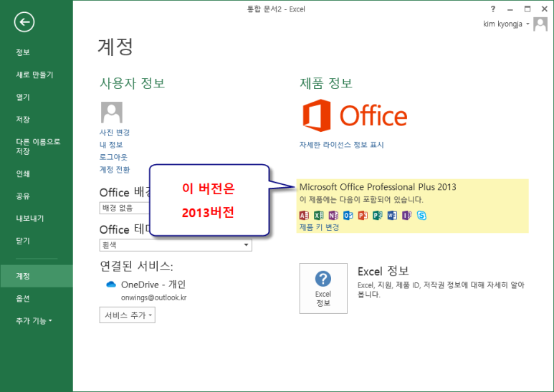Click the InfoPath app icon
This screenshot has width=554, height=392.
406,215
